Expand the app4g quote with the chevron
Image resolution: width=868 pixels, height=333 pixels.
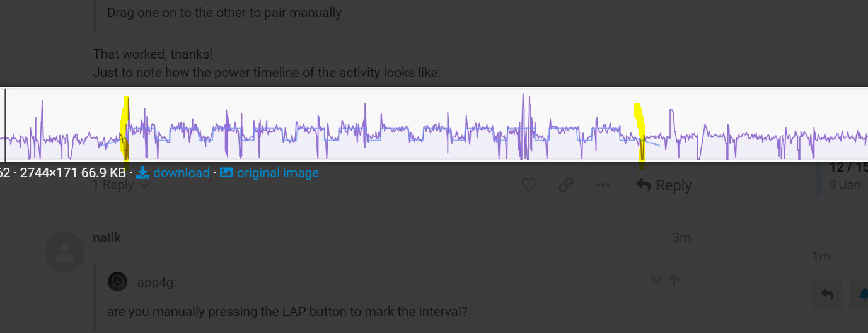pos(656,281)
